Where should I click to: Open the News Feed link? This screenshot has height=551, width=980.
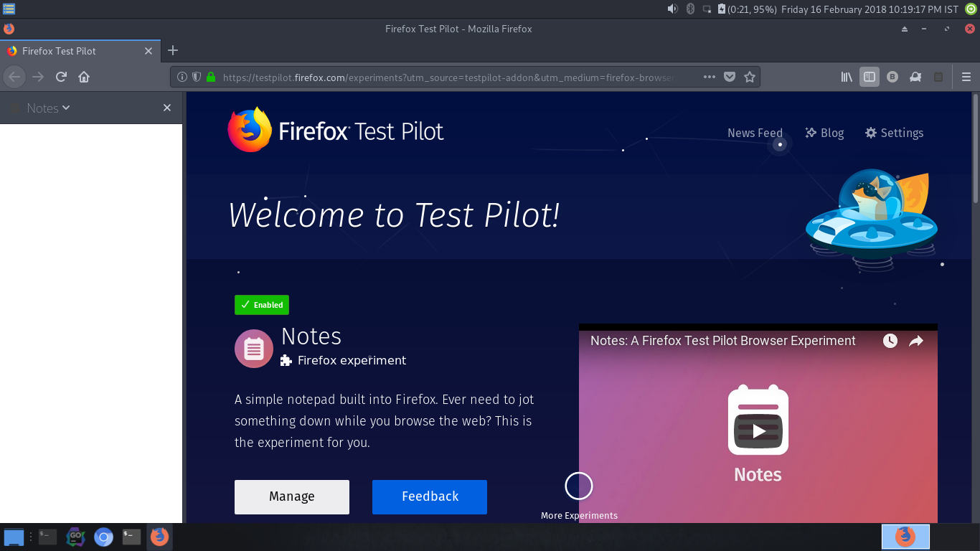tap(755, 133)
